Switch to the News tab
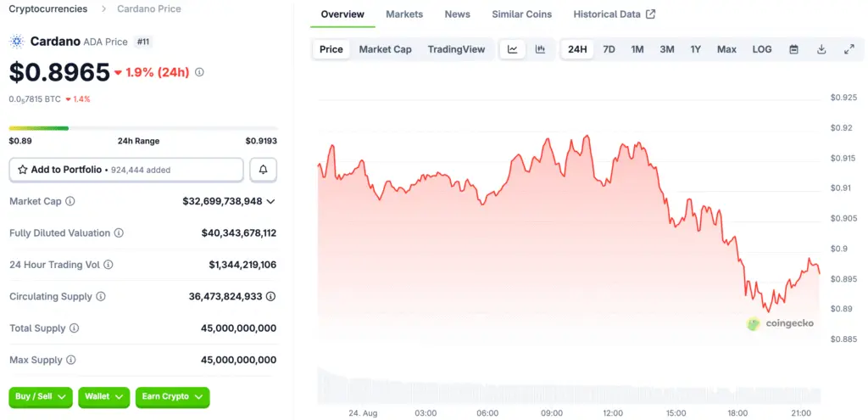This screenshot has height=420, width=868. pyautogui.click(x=457, y=14)
